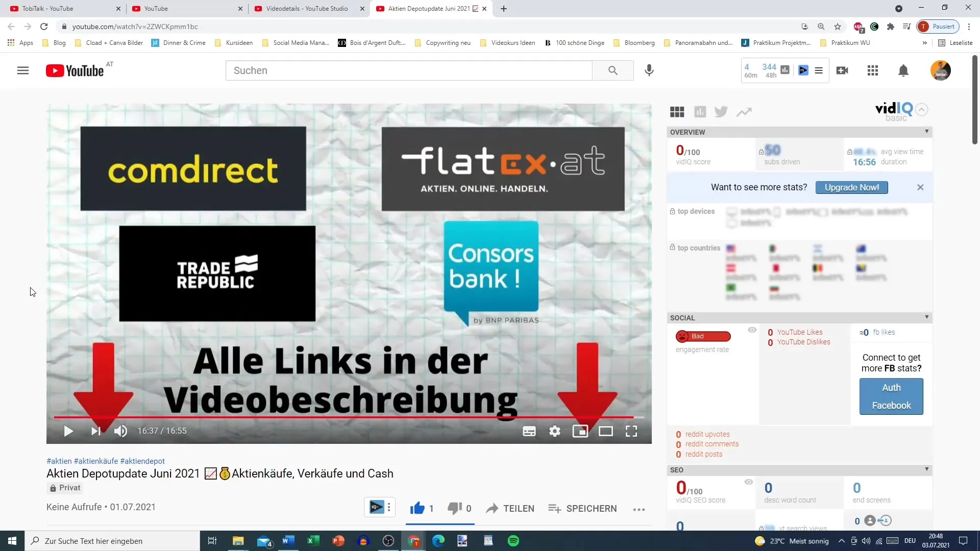
Task: Toggle theater mode on the player
Action: tap(606, 431)
